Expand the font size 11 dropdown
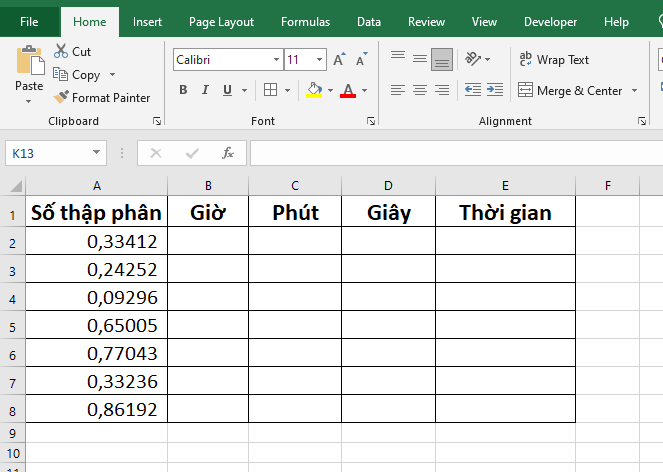Image resolution: width=663 pixels, height=472 pixels. [320, 60]
